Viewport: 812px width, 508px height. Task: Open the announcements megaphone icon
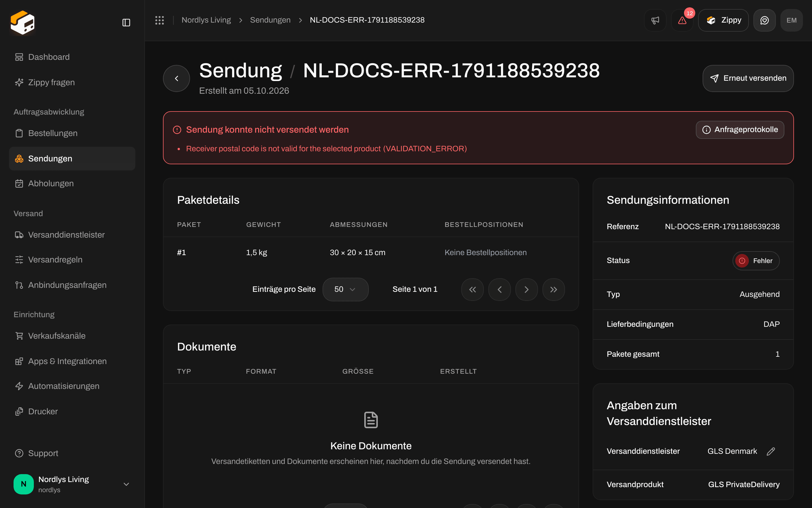click(655, 20)
